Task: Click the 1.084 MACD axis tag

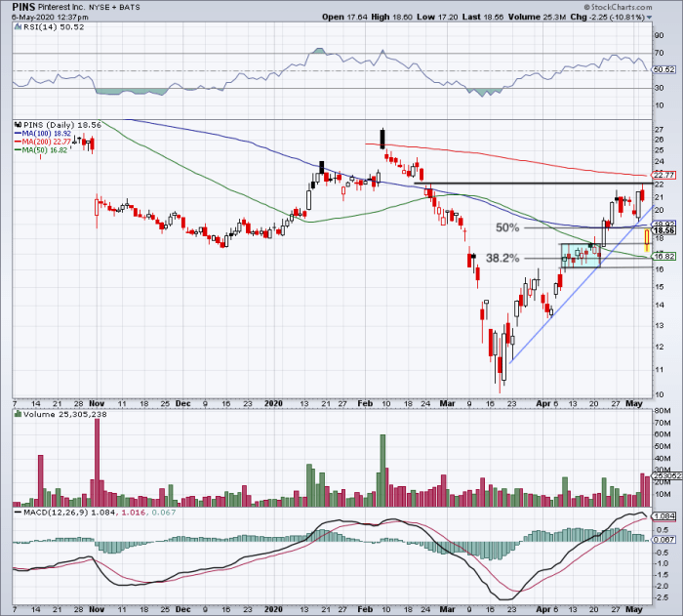Action: (x=664, y=516)
